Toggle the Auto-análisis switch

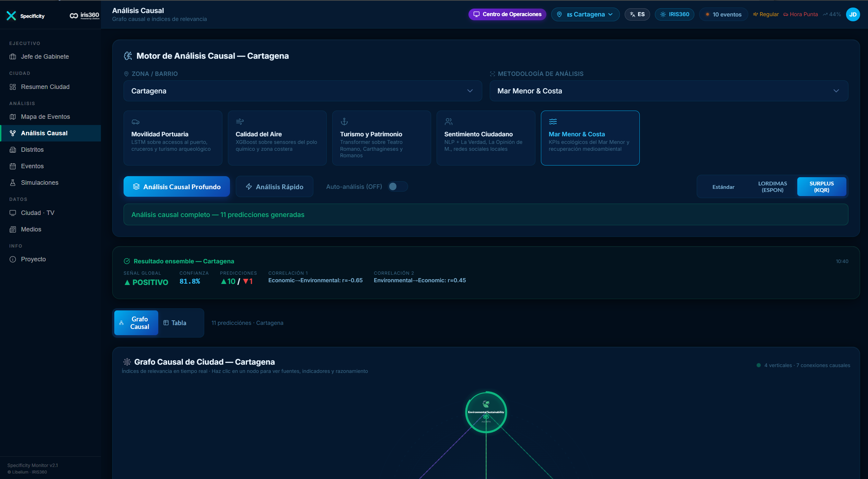tap(397, 186)
